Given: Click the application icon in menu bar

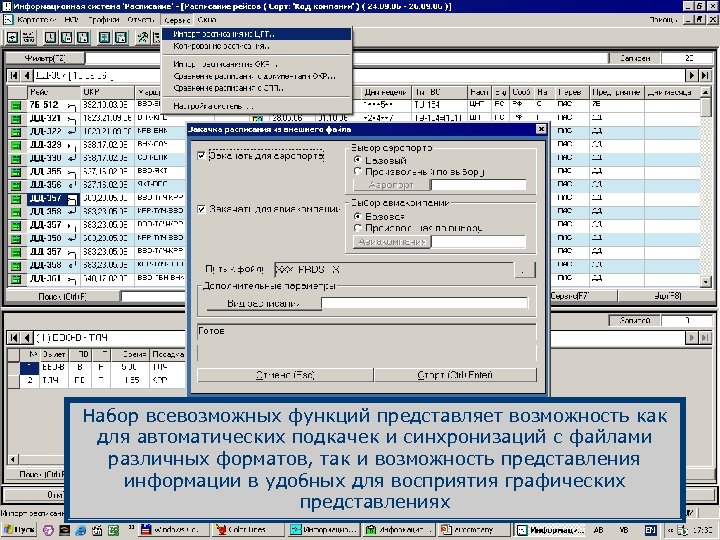Looking at the screenshot, I should (8, 20).
